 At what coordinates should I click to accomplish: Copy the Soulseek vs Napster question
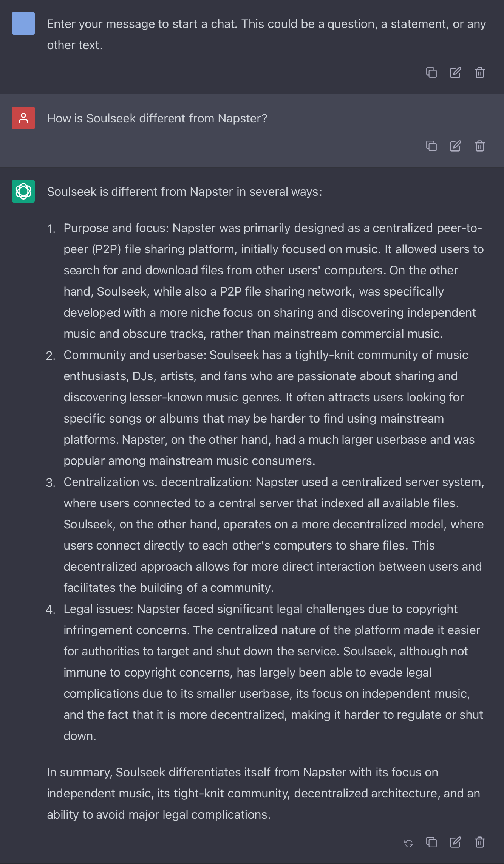pos(431,146)
